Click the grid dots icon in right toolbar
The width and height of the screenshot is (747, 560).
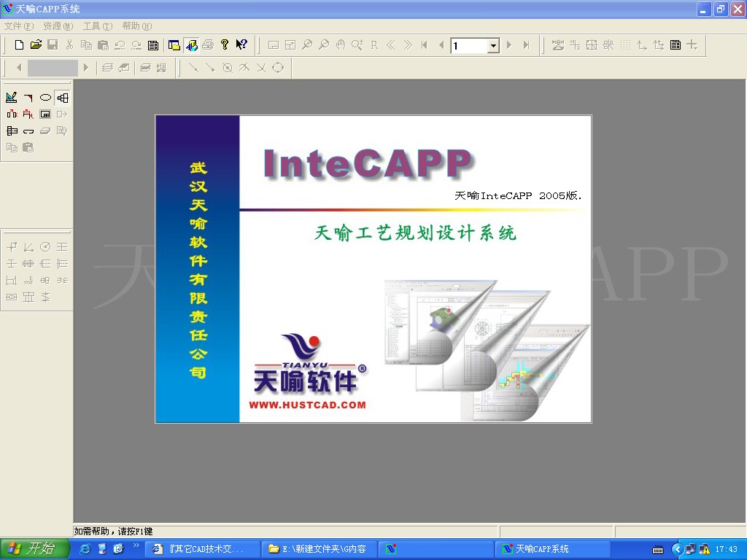625,45
